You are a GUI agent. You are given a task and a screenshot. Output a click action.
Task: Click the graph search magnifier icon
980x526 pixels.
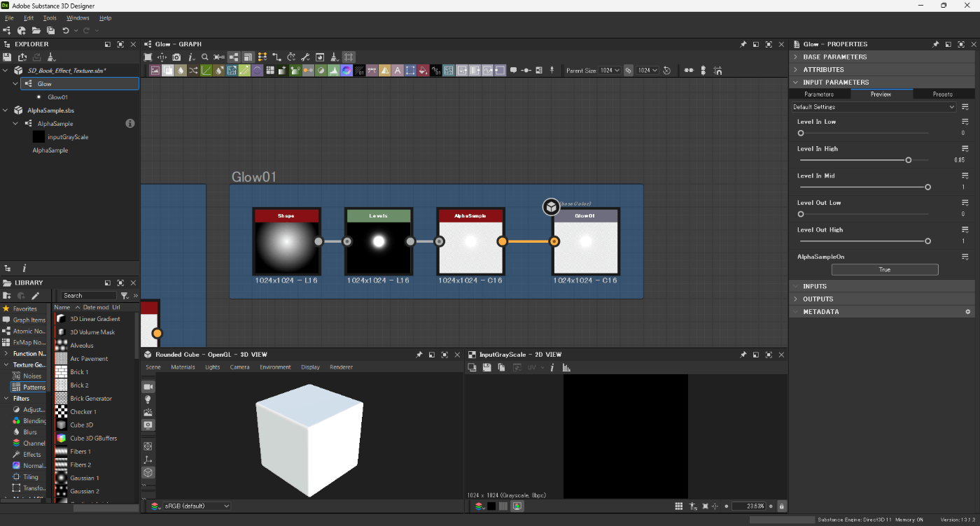tap(205, 57)
